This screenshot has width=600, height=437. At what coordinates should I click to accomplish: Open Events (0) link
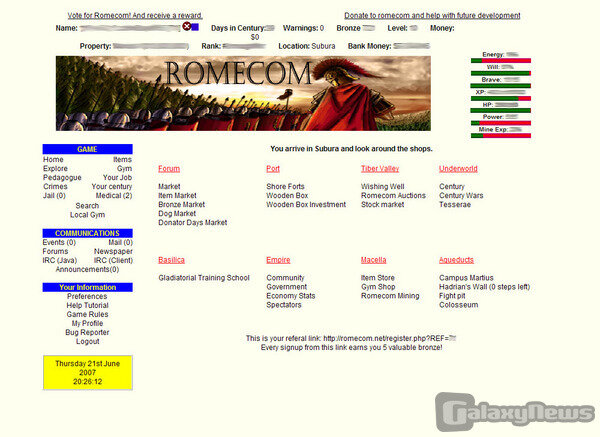(59, 243)
